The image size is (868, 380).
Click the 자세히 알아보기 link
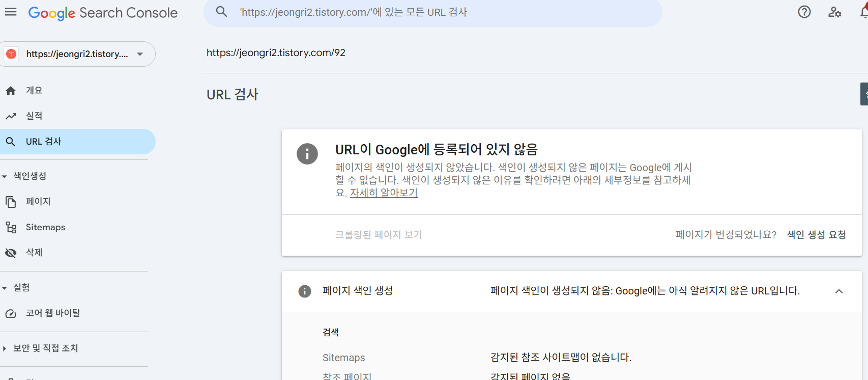pyautogui.click(x=384, y=193)
